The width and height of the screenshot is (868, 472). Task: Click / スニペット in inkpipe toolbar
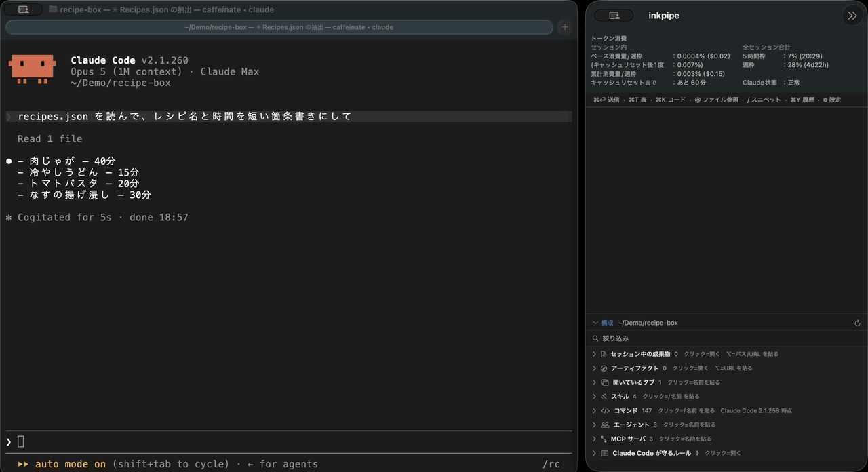tap(764, 100)
